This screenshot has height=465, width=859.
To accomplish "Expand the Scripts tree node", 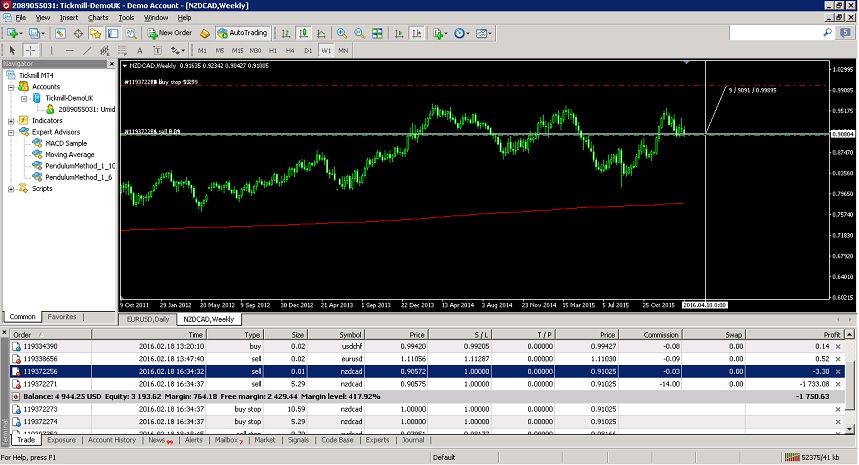I will 11,189.
